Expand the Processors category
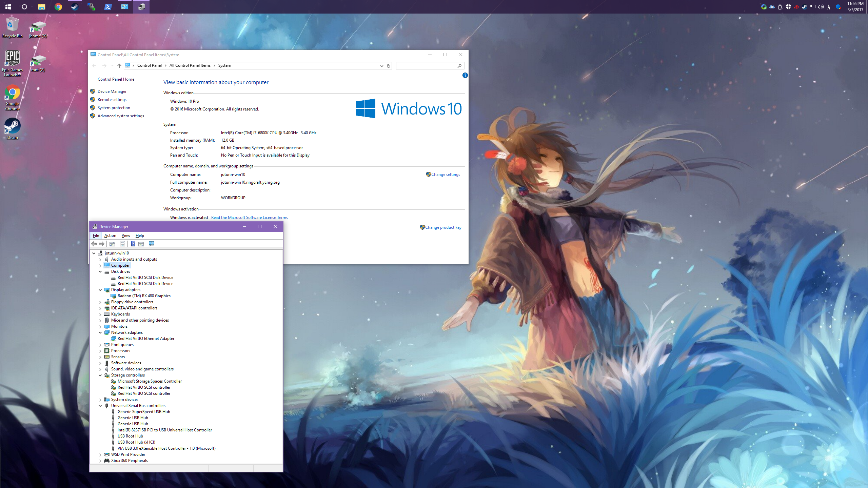This screenshot has height=488, width=868. coord(100,351)
